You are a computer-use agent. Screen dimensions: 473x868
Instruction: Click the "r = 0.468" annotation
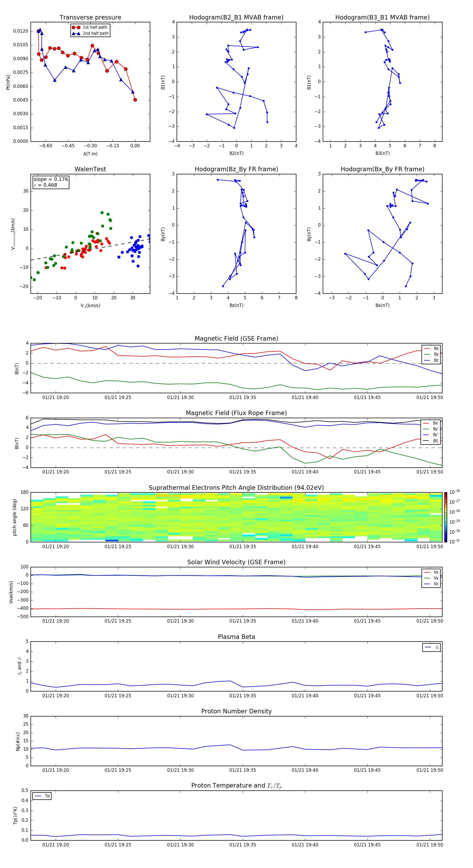click(45, 185)
